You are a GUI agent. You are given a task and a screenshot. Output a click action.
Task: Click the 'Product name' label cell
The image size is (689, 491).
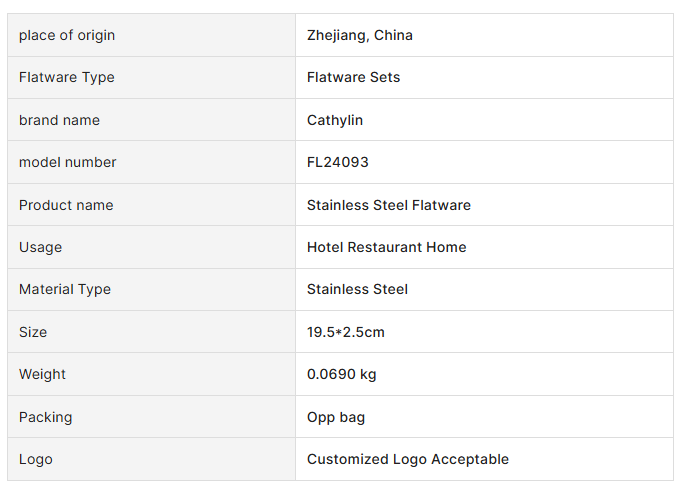click(x=66, y=205)
